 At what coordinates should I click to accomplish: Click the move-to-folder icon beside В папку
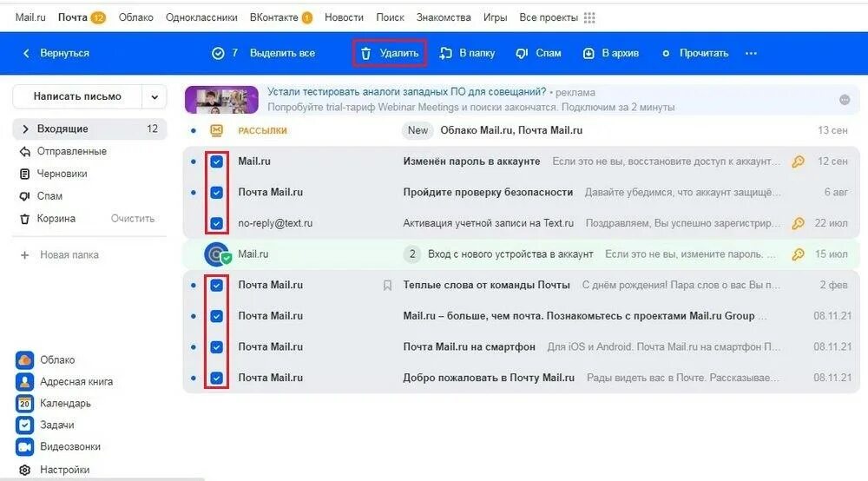[x=445, y=53]
